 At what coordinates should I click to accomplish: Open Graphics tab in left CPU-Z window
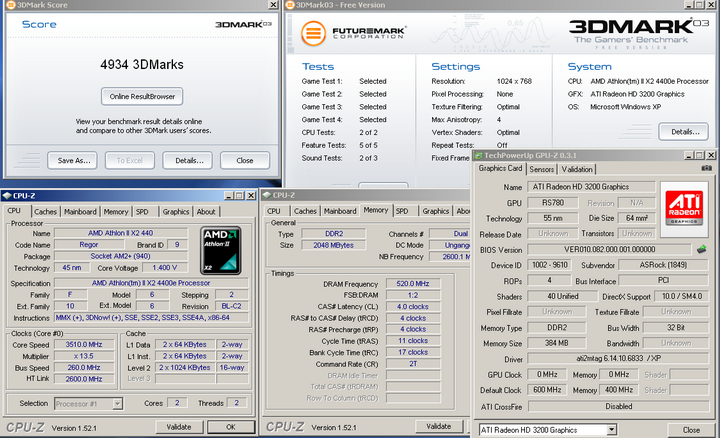tap(176, 212)
